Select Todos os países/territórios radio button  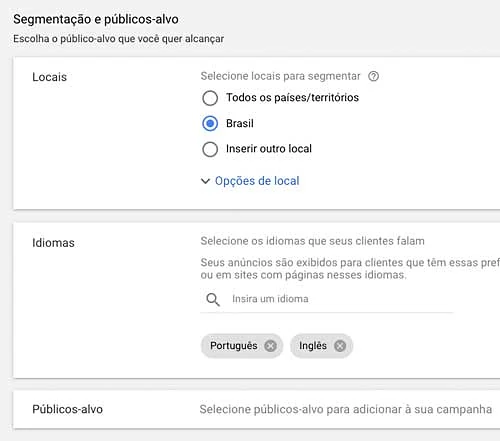pyautogui.click(x=210, y=98)
